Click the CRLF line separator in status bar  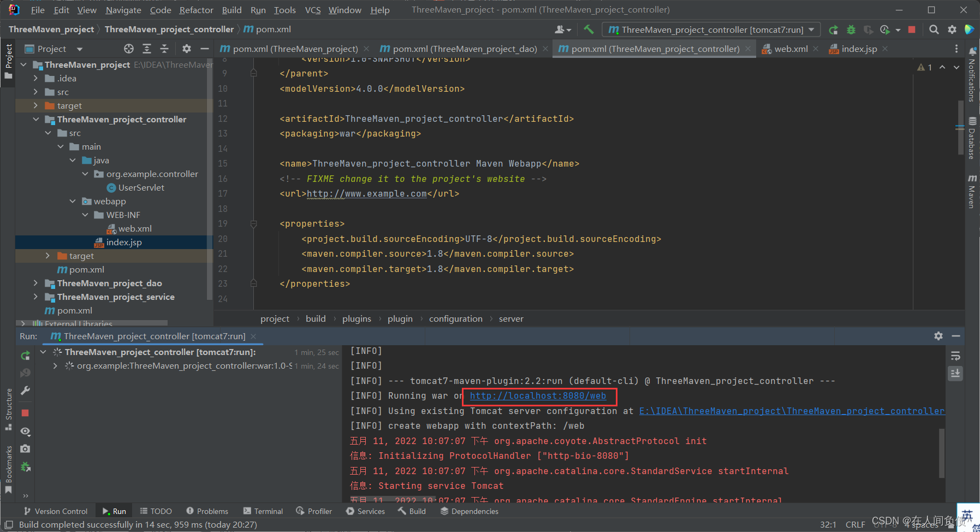[x=855, y=524]
